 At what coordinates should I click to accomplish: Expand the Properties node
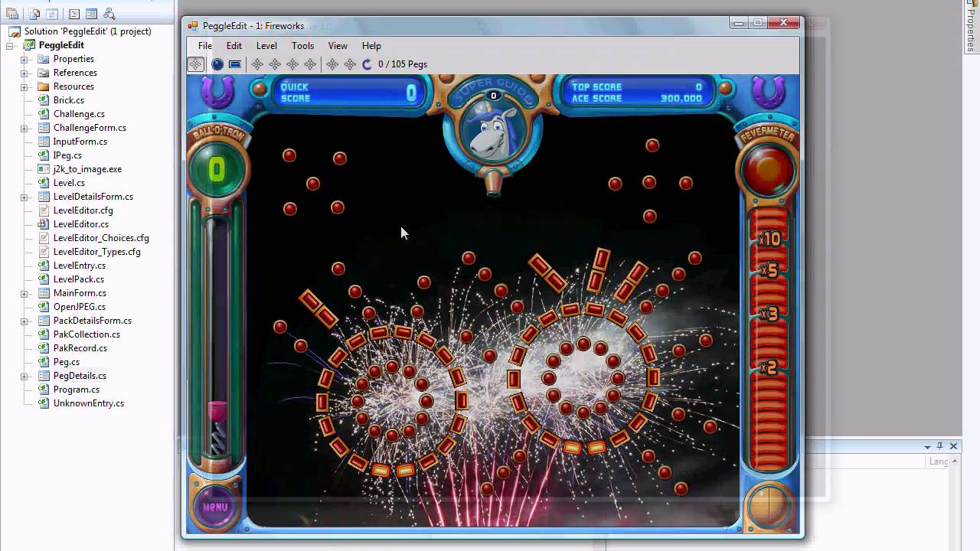24,59
